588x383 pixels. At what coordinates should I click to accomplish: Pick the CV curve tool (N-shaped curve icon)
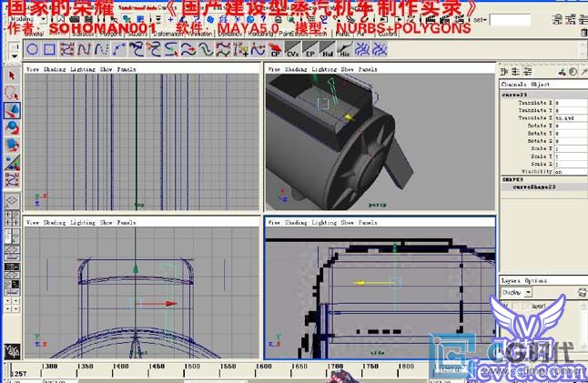coord(84,49)
